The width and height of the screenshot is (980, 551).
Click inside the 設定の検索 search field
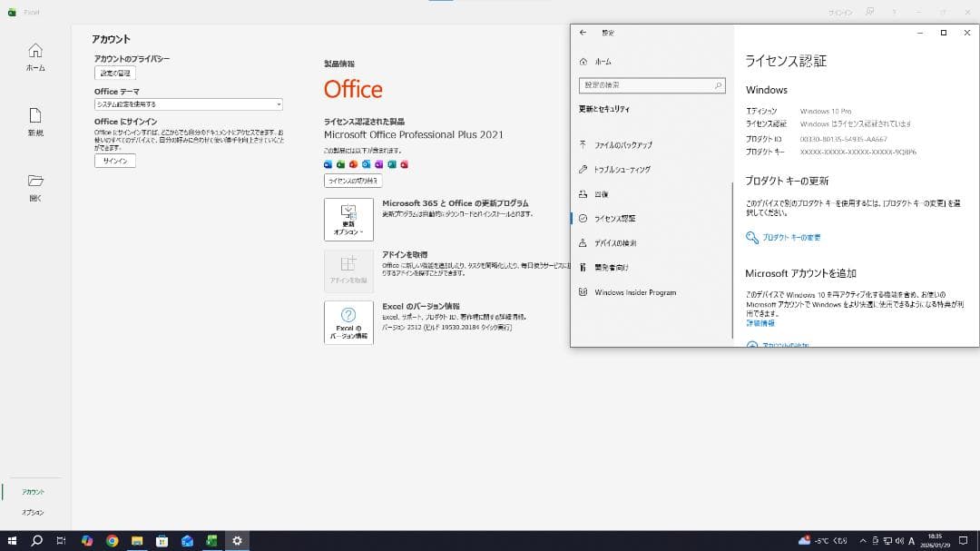tap(649, 84)
